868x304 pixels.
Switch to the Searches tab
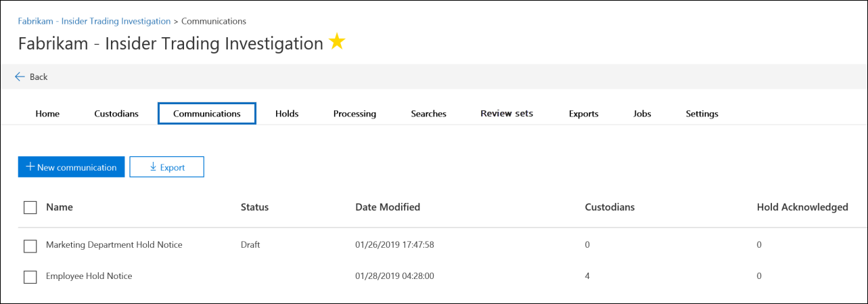[x=428, y=114]
